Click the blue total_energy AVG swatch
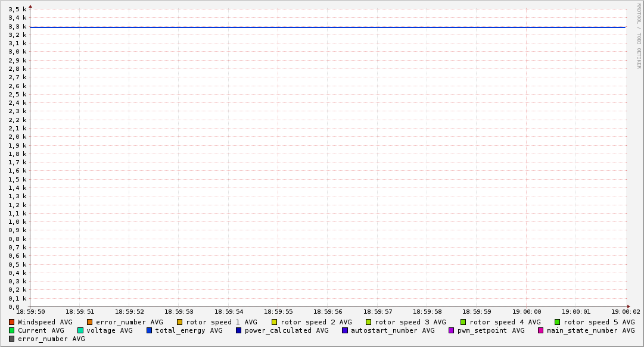This screenshot has width=644, height=347. click(x=150, y=330)
